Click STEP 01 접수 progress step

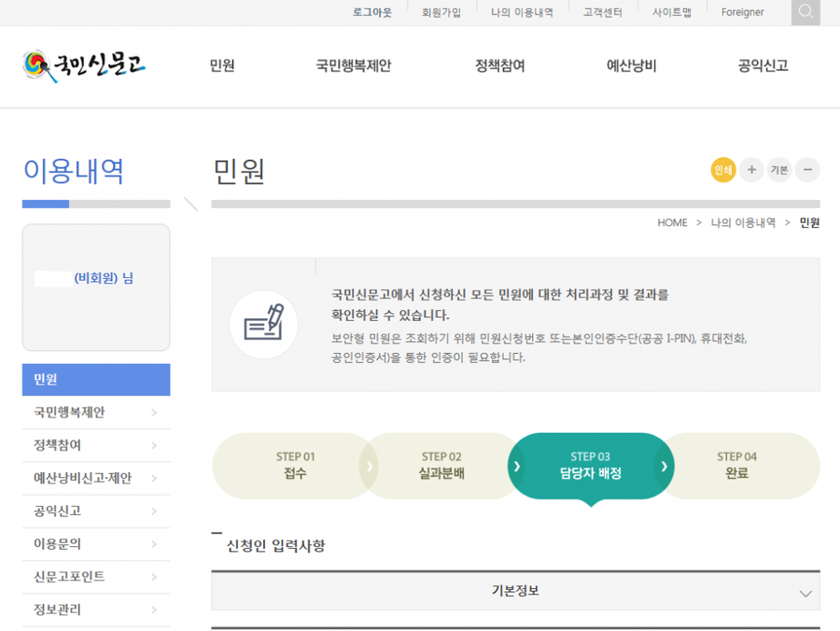(295, 466)
